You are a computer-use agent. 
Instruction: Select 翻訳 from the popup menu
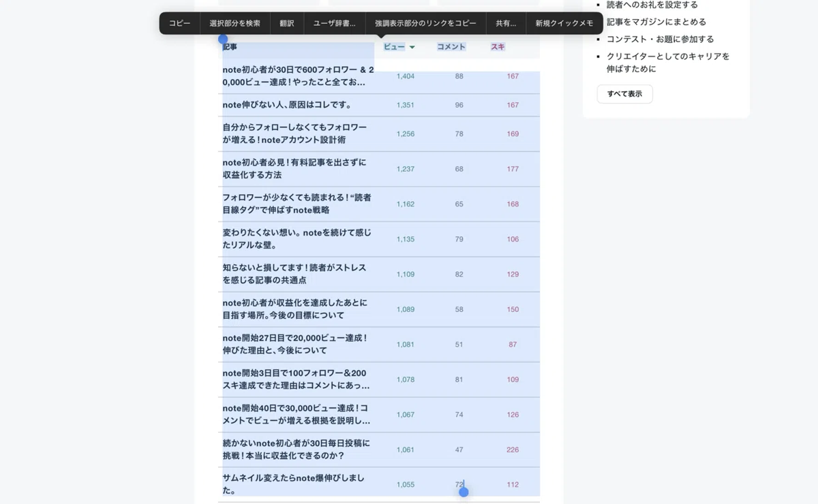[x=287, y=23]
